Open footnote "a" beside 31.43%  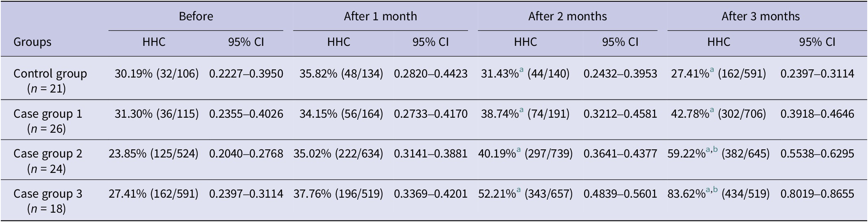point(521,70)
